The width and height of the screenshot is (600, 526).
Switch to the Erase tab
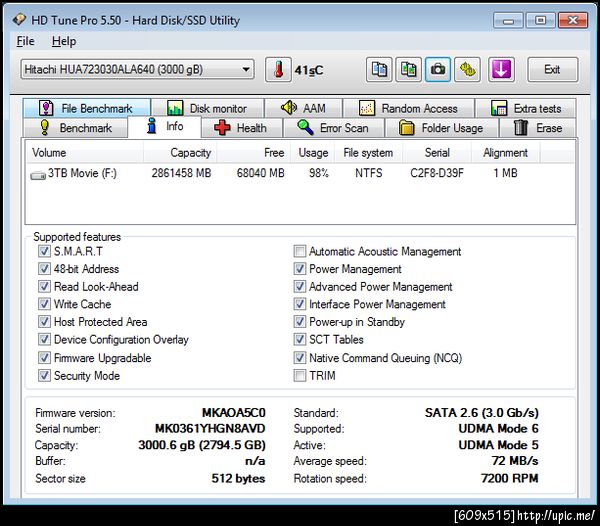pyautogui.click(x=538, y=128)
